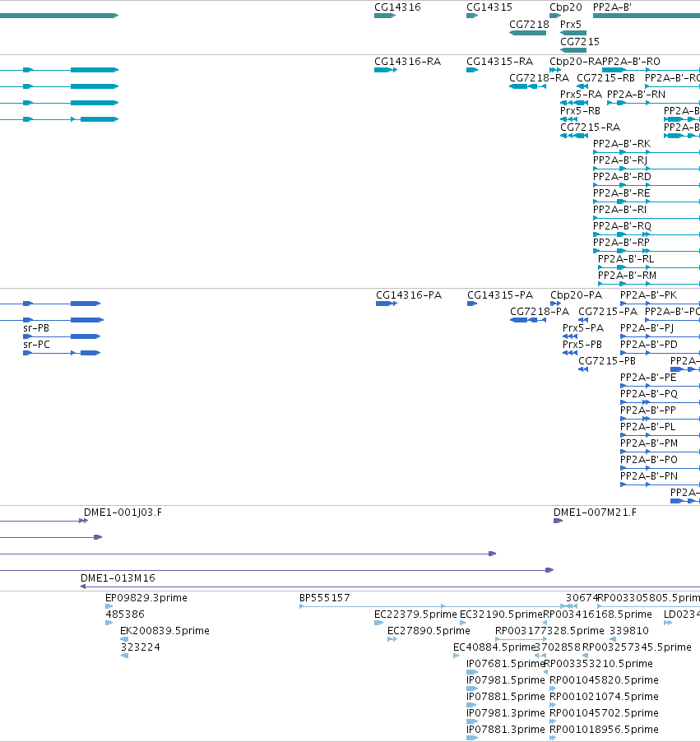The image size is (700, 742).
Task: Click the CG7215-PB protein label
Action: (607, 361)
